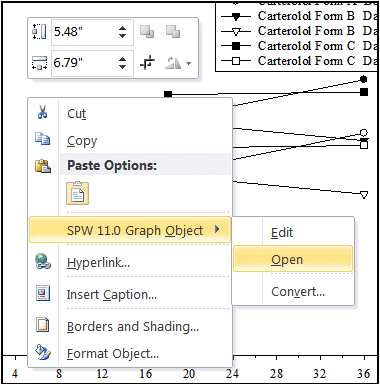Screen dimensions: 380x385
Task: Choose Hyperlink... from the context menu
Action: (x=130, y=263)
